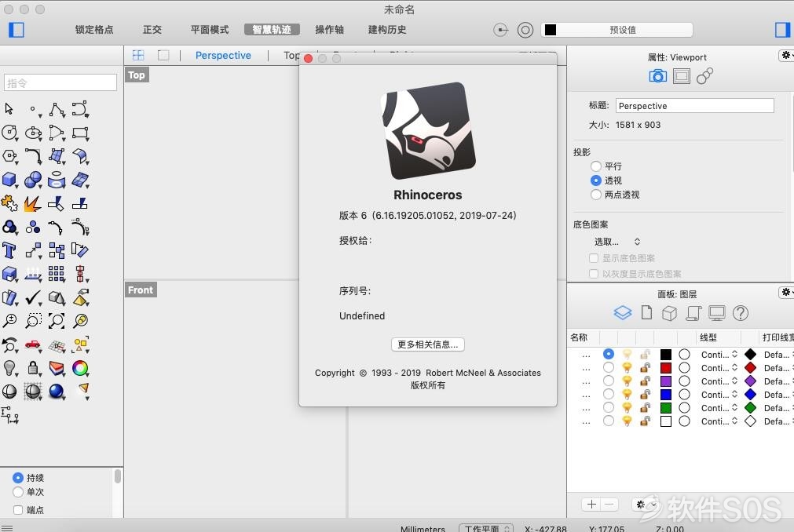This screenshot has width=794, height=532.
Task: Select 单次 osnap radio option
Action: click(x=18, y=491)
